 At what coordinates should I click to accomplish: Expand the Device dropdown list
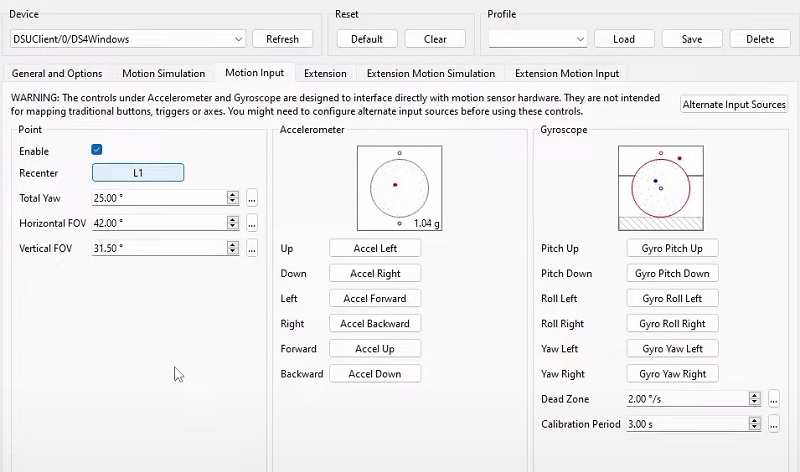point(237,39)
